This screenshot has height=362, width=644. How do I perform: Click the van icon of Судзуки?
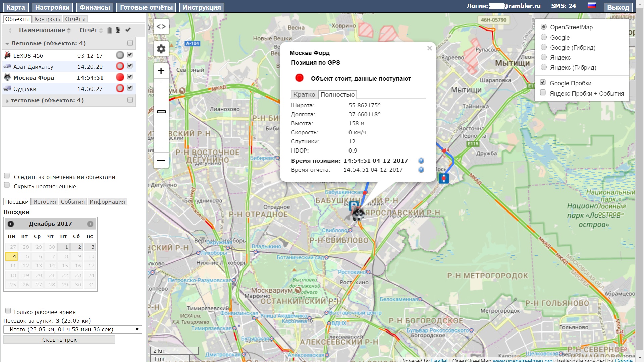(x=7, y=88)
